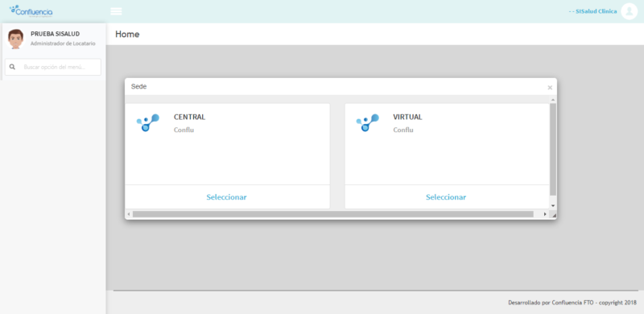This screenshot has height=314, width=644.
Task: Close the Sede dialog
Action: tap(550, 88)
